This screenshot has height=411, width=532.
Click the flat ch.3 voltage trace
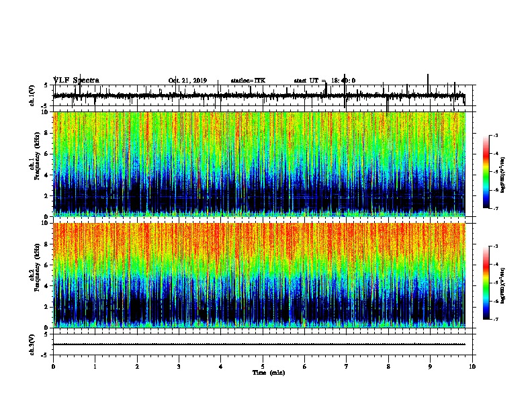coord(259,345)
